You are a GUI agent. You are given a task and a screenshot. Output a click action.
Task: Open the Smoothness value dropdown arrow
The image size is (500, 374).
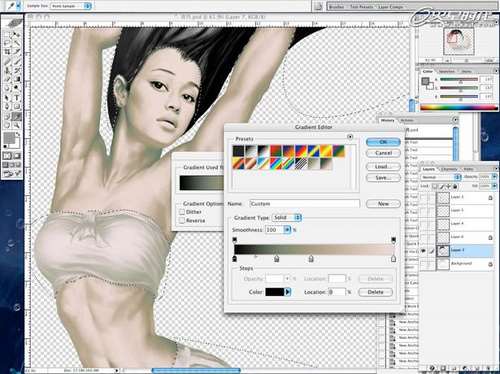pos(287,229)
